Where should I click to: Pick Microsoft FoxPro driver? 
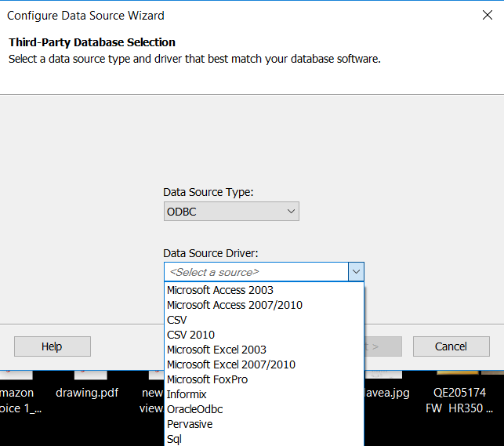(264, 379)
